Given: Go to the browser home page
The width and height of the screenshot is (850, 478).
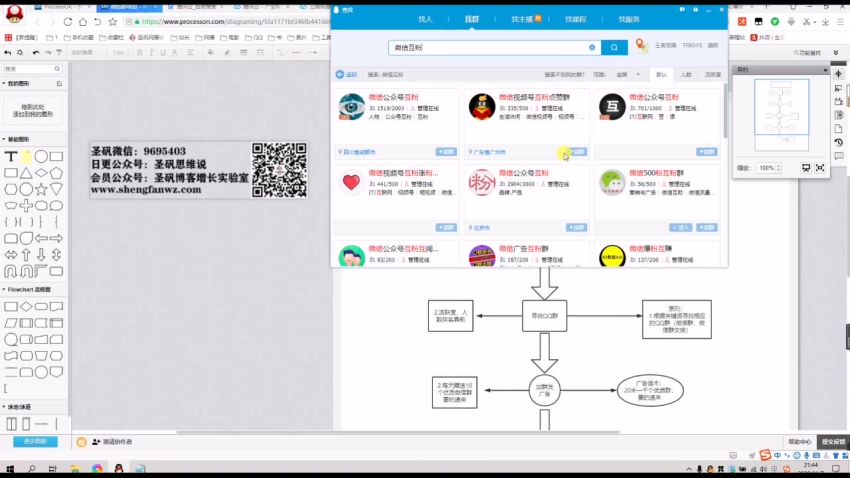Looking at the screenshot, I should 82,22.
